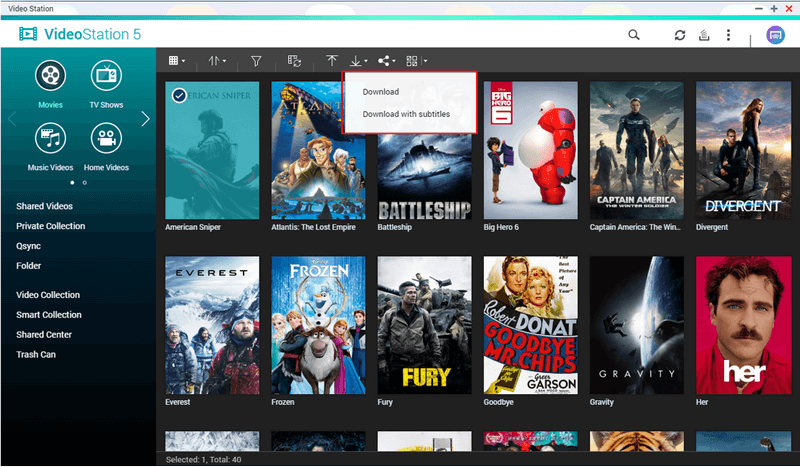Click the search magnifier icon

(x=634, y=35)
